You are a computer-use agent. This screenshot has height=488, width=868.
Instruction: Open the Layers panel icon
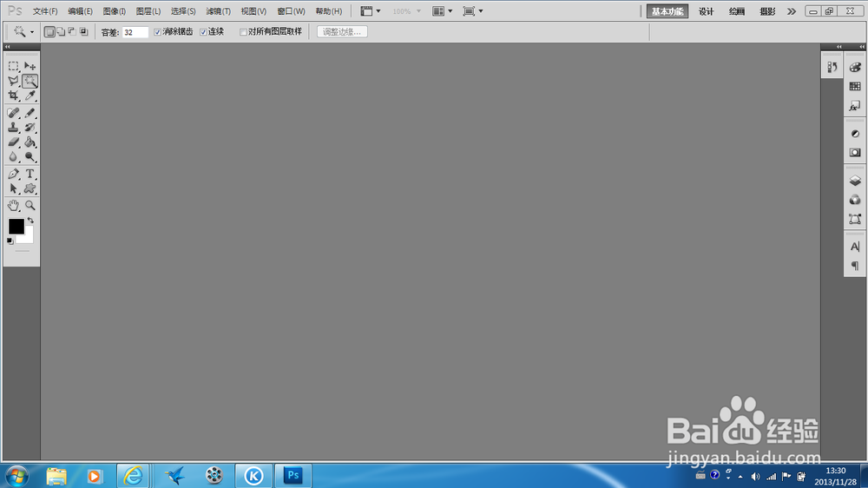(855, 181)
